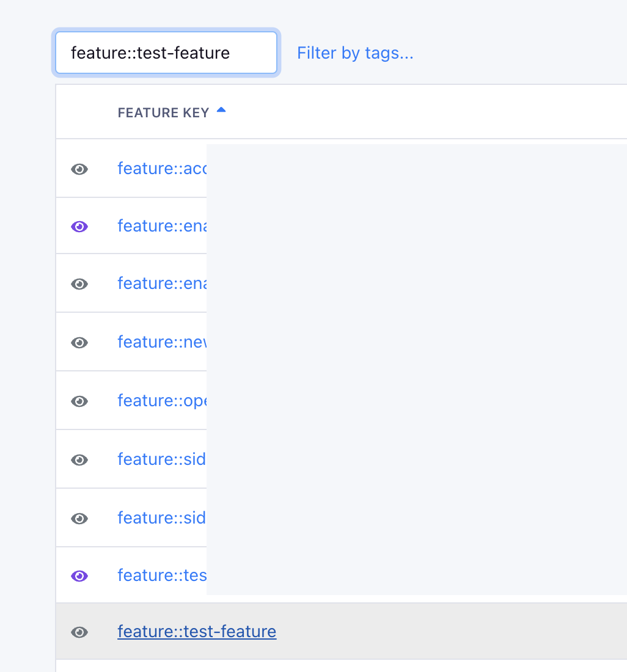Sort the list by the FEATURE KEY header
The width and height of the screenshot is (627, 672).
coord(163,112)
